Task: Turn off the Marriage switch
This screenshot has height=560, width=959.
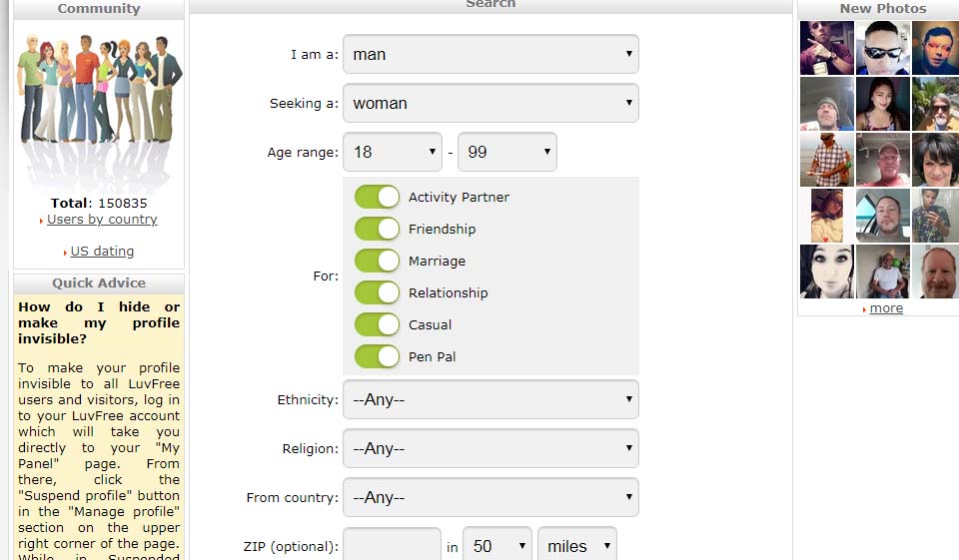Action: click(377, 261)
